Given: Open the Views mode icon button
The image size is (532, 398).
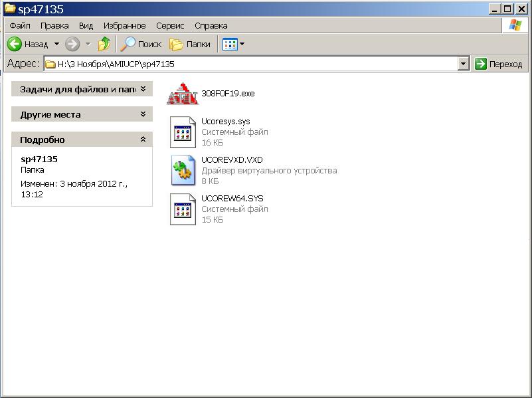Looking at the screenshot, I should [x=230, y=44].
